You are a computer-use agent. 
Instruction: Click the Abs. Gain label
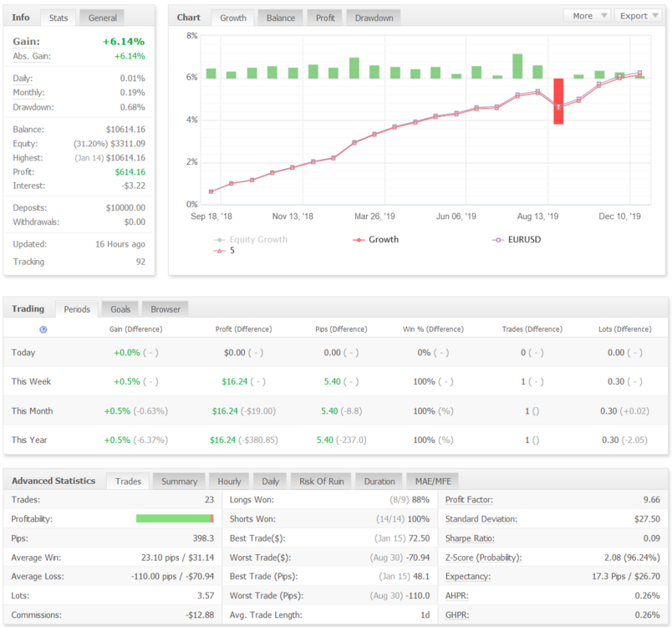[x=32, y=56]
